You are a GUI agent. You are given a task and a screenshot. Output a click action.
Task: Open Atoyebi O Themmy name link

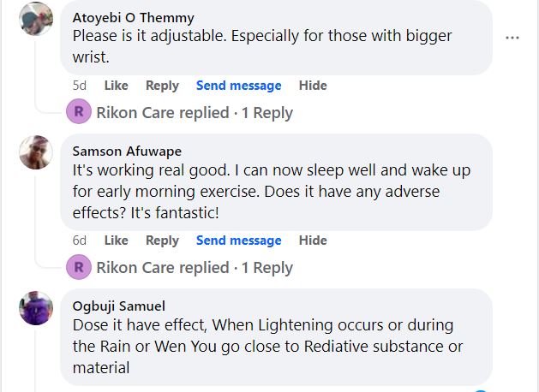pos(134,17)
